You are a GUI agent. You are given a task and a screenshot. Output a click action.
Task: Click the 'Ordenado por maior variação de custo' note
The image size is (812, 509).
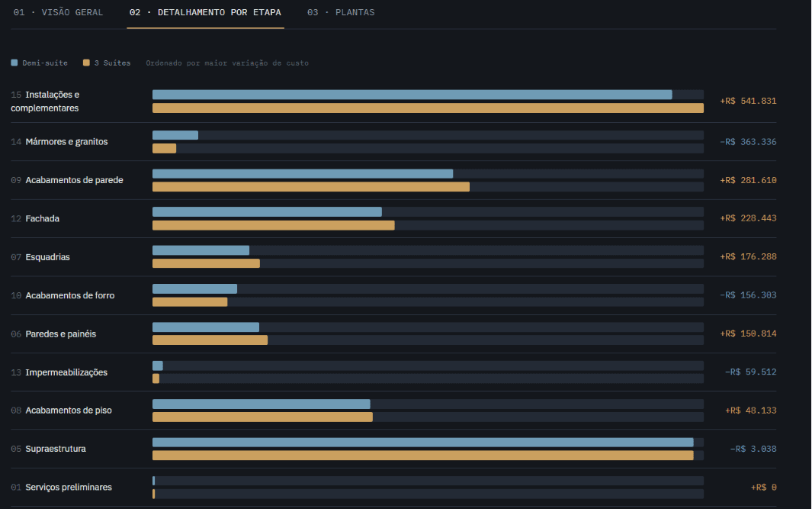227,63
